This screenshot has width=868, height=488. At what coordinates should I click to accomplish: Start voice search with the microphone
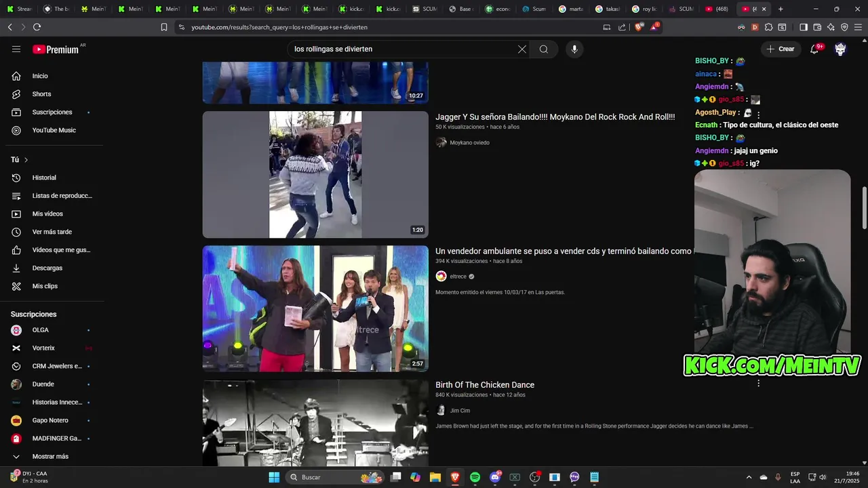click(574, 49)
